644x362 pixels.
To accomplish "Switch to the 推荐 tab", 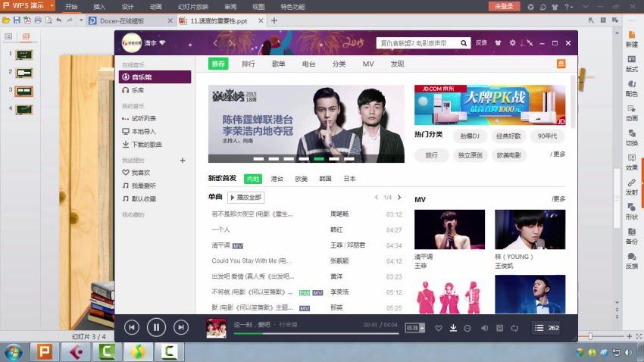I will pyautogui.click(x=218, y=64).
